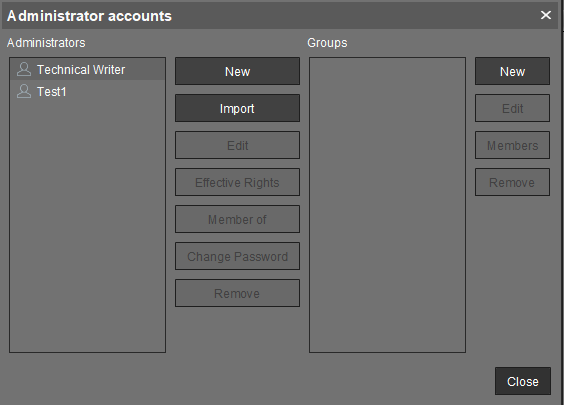The width and height of the screenshot is (564, 405).
Task: Click inside the empty Groups list
Action: tap(387, 205)
